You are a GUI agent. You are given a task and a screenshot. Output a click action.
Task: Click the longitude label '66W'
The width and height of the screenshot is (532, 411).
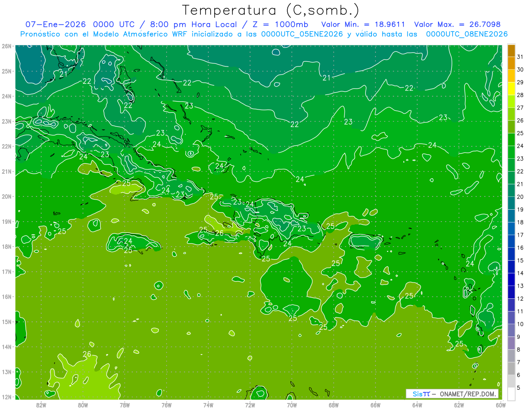376,405
